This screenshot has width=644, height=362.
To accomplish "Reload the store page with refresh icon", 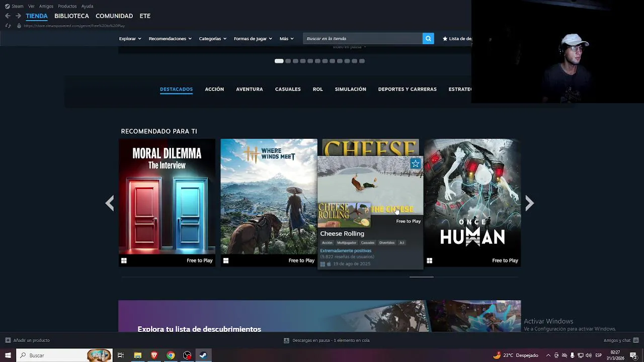I will pyautogui.click(x=8, y=26).
